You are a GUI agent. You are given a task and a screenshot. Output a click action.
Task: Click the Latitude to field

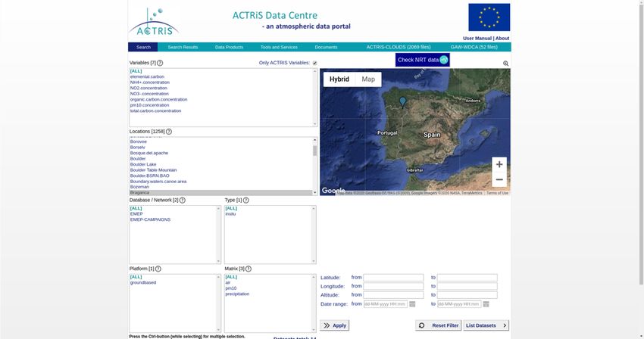pyautogui.click(x=467, y=278)
